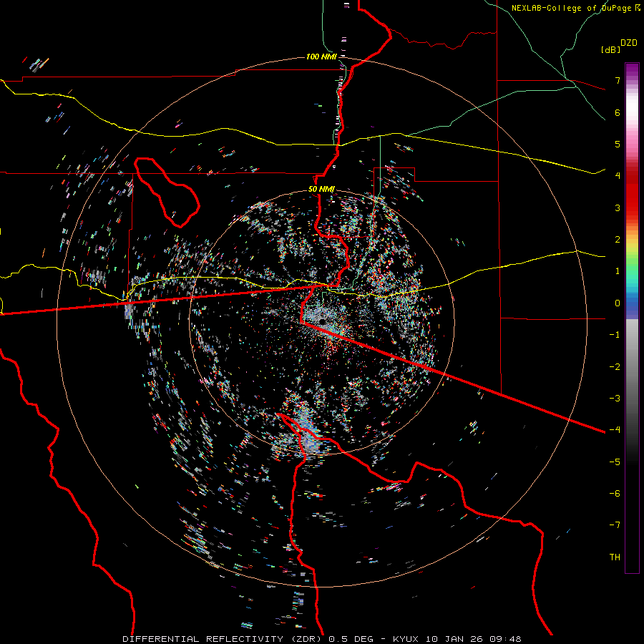Screen dimensions: 644x644
Task: Click the -2 scale value
Action: pos(615,367)
